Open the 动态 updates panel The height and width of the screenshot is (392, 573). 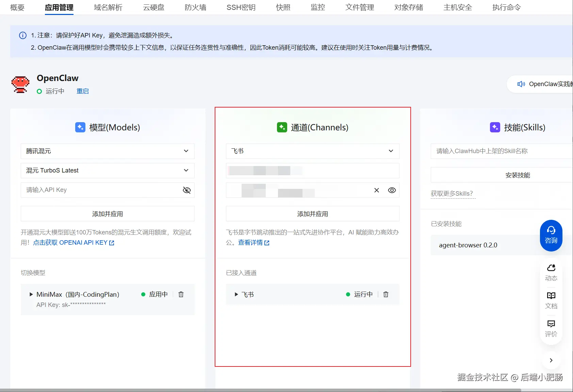pyautogui.click(x=551, y=273)
